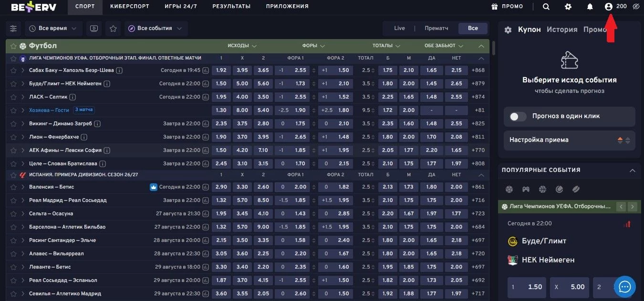Open 3 матча badge next to Хозяева – Гости
Viewport: 644px width, 301px height.
84,110
